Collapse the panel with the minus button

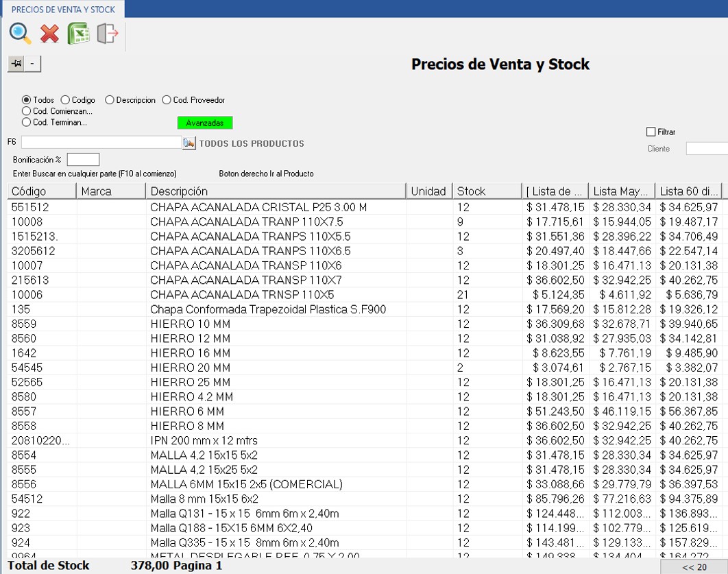pos(33,64)
